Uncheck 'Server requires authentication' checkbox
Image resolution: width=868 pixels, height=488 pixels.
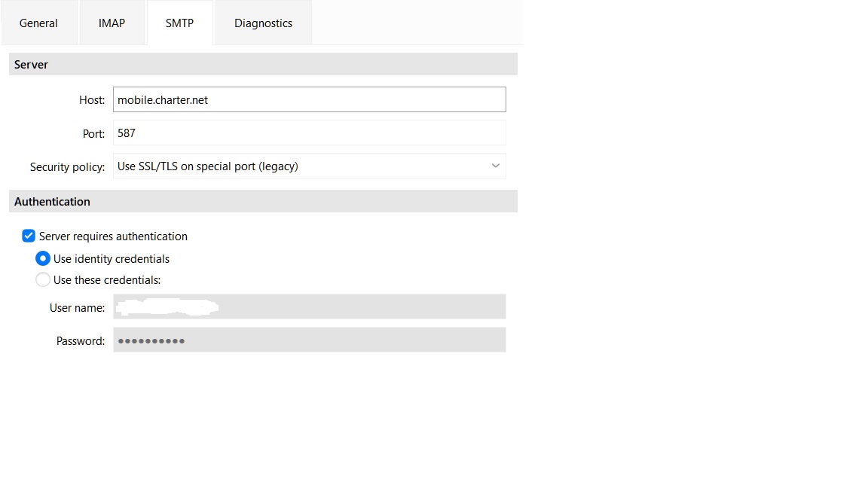[x=28, y=236]
